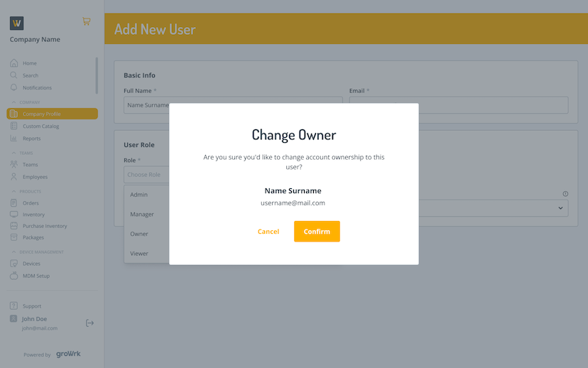Collapse the Company section chevron
The width and height of the screenshot is (588, 368).
click(x=14, y=102)
